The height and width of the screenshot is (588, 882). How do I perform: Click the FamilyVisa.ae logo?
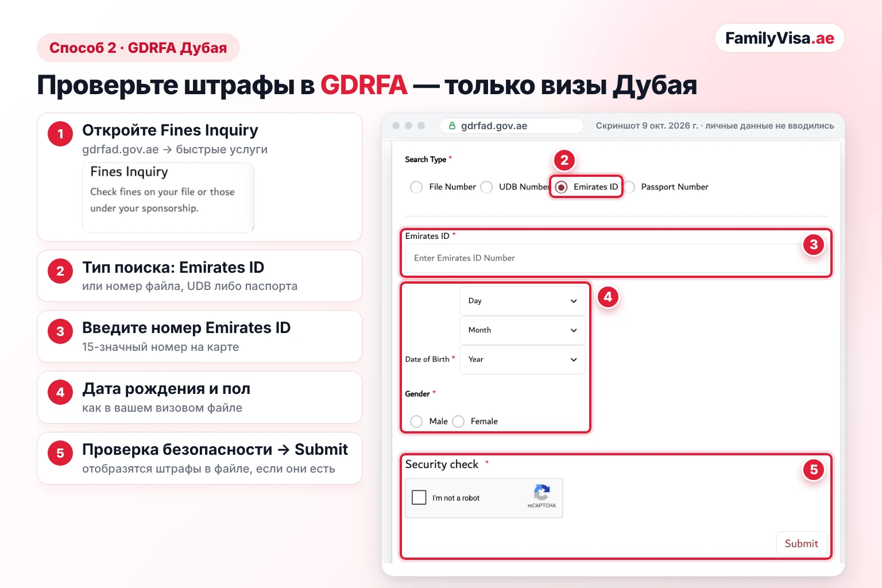780,38
